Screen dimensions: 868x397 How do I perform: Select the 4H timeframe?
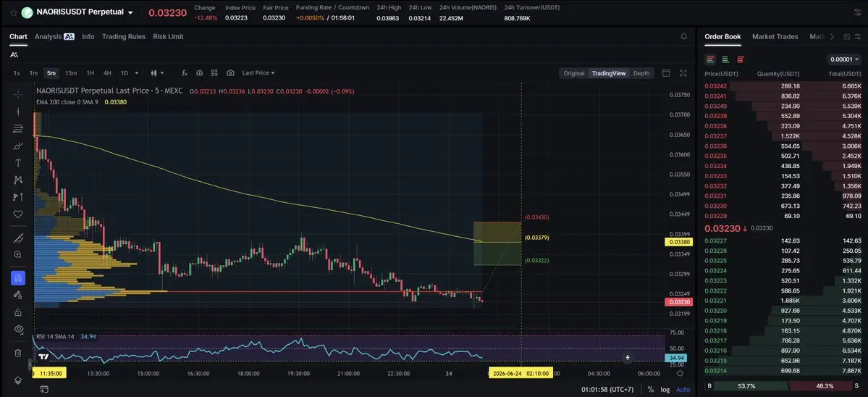107,73
